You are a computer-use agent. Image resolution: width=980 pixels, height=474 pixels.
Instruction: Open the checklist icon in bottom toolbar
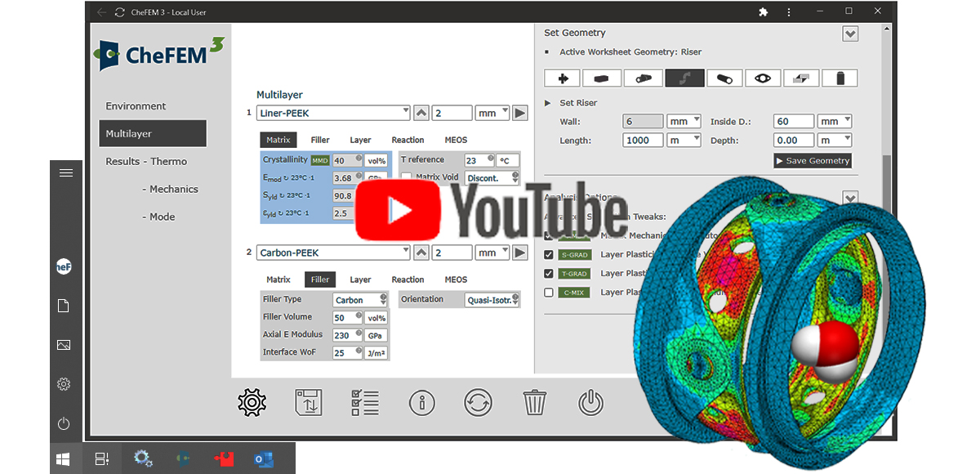click(x=365, y=402)
